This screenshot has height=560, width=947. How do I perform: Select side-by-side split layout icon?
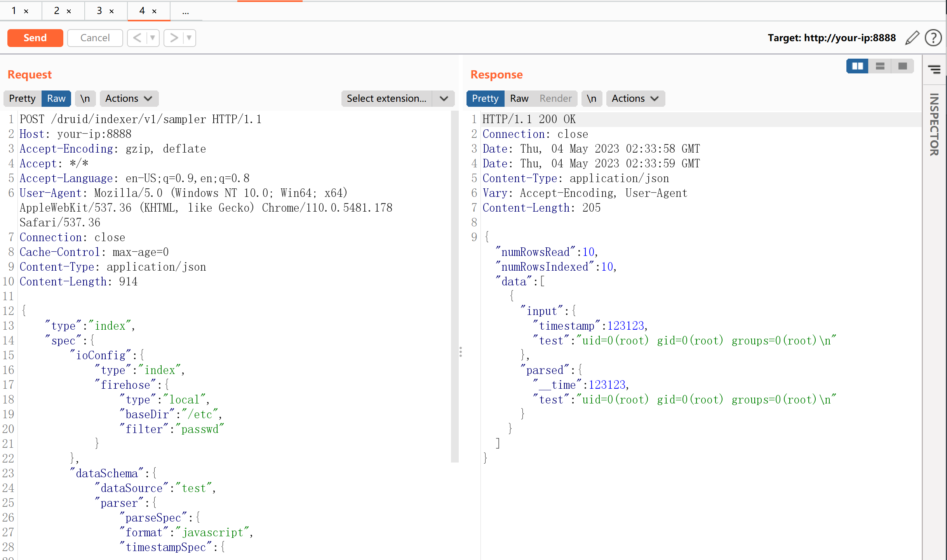pos(857,66)
